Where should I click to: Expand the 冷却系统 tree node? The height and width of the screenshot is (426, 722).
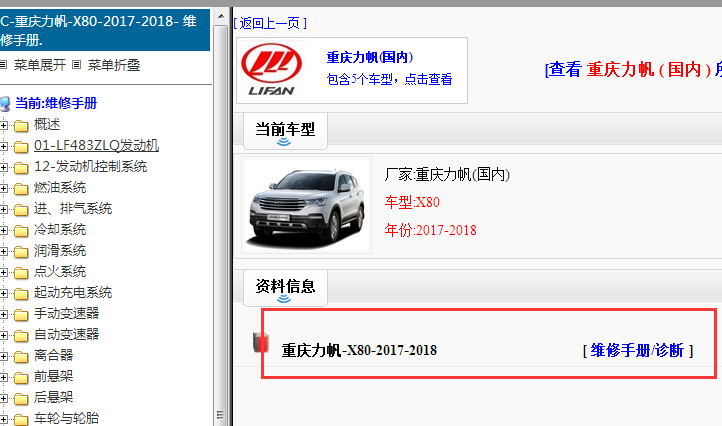pos(4,231)
